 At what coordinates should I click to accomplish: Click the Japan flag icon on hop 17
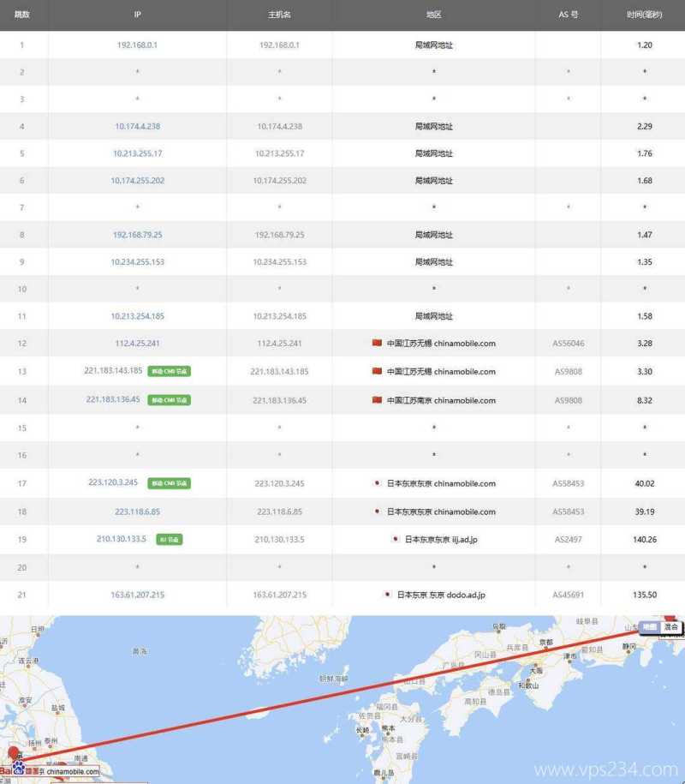(x=375, y=483)
